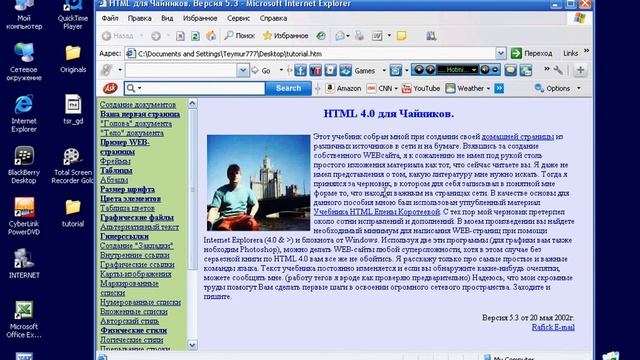Open the Games dropdown arrow
640x360 pixels.
[384, 70]
